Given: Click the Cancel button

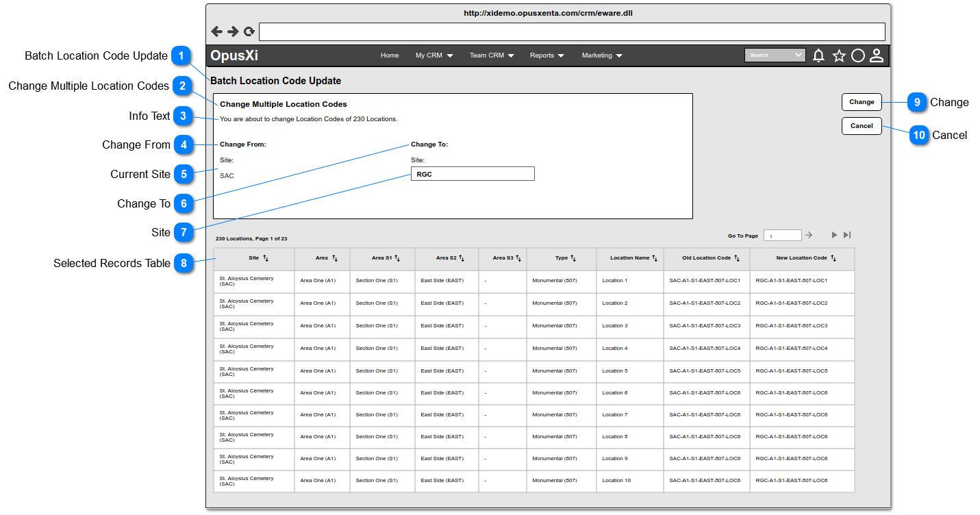Looking at the screenshot, I should tap(862, 126).
